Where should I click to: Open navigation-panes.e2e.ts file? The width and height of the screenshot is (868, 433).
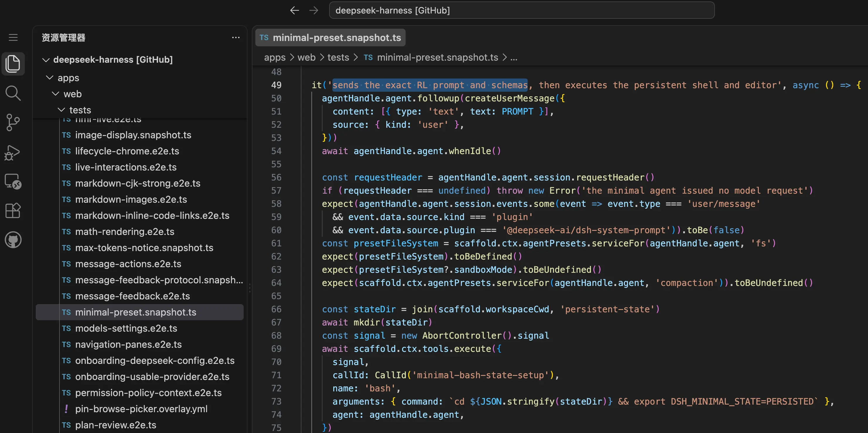[139, 344]
